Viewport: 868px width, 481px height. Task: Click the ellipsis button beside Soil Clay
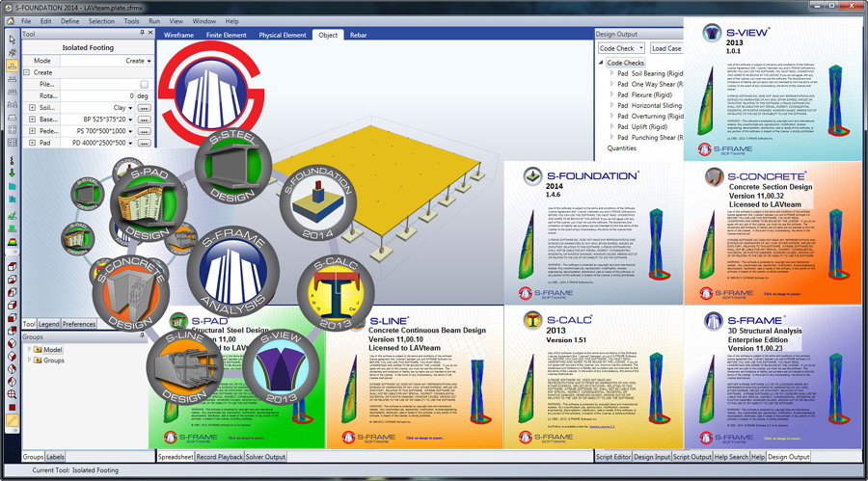(144, 108)
